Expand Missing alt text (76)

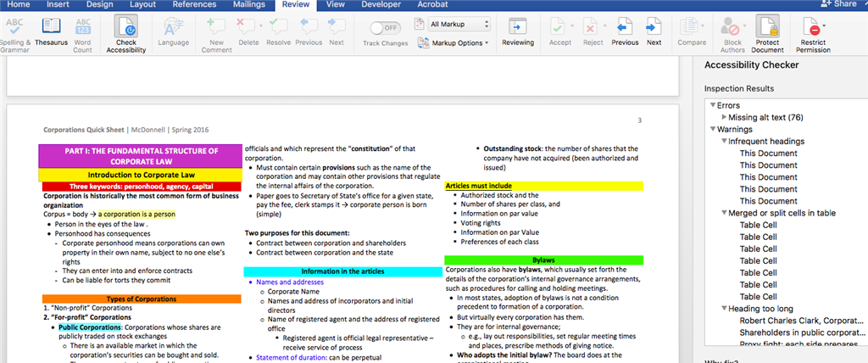click(x=725, y=118)
